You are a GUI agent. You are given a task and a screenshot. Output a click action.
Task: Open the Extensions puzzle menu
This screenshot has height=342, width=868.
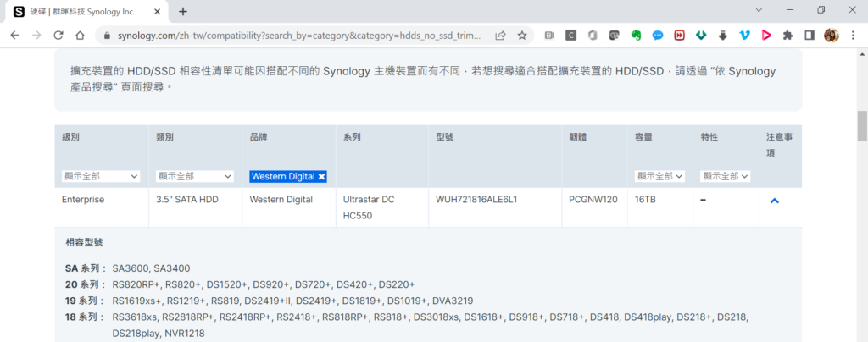click(787, 36)
